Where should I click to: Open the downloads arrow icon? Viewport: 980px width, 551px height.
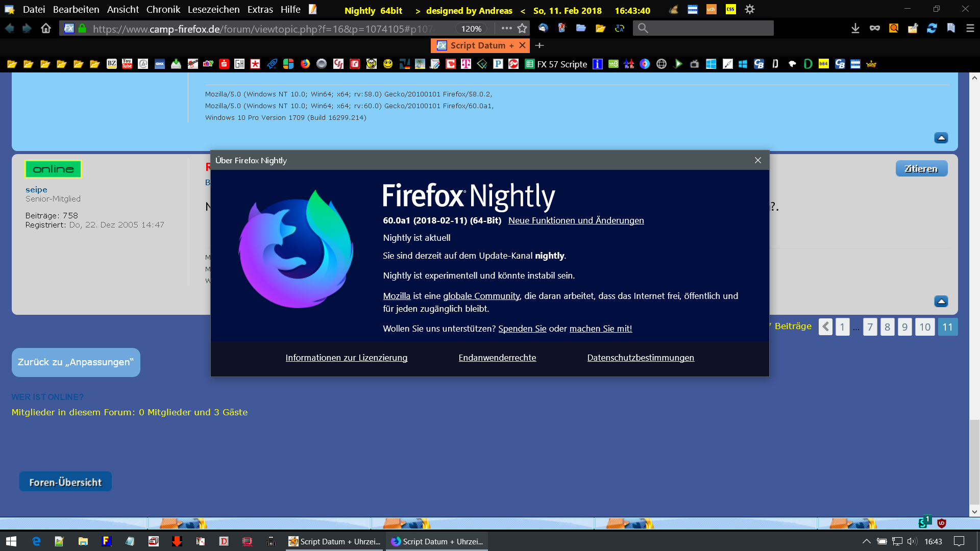coord(855,29)
